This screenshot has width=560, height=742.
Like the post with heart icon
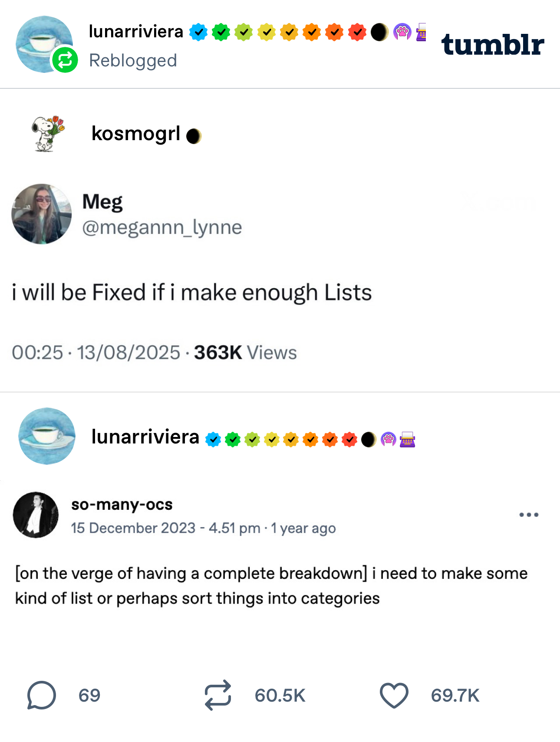[x=394, y=695]
